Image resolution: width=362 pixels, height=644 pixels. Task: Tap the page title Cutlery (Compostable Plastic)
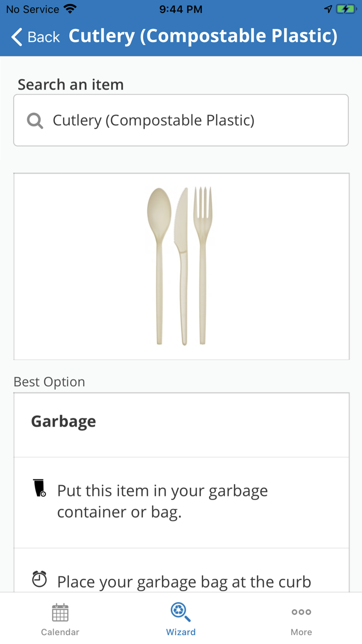pyautogui.click(x=203, y=36)
